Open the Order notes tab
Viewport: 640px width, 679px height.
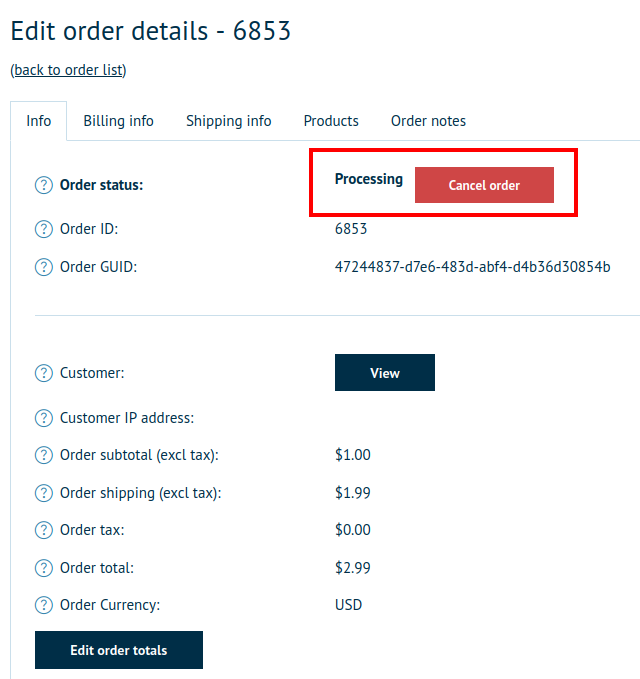tap(428, 121)
